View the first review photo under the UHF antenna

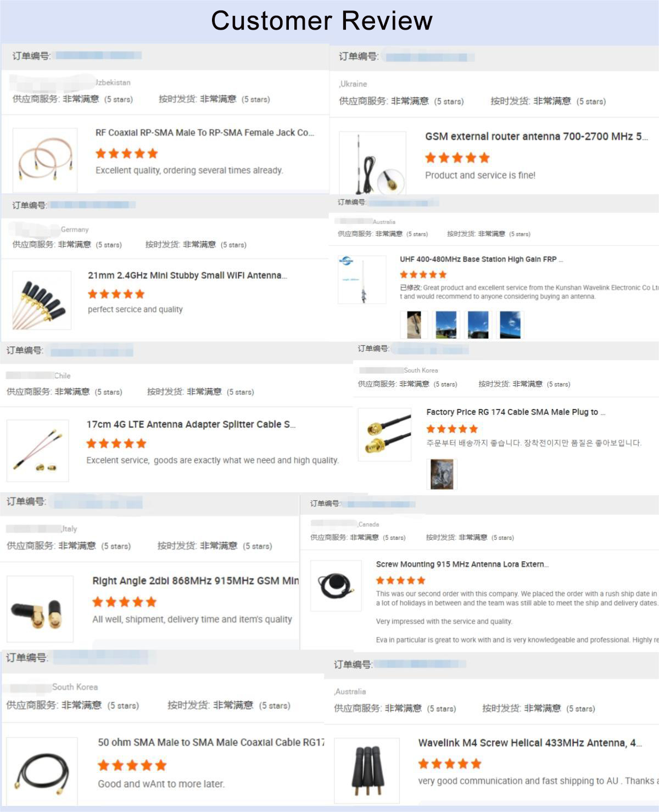click(414, 324)
